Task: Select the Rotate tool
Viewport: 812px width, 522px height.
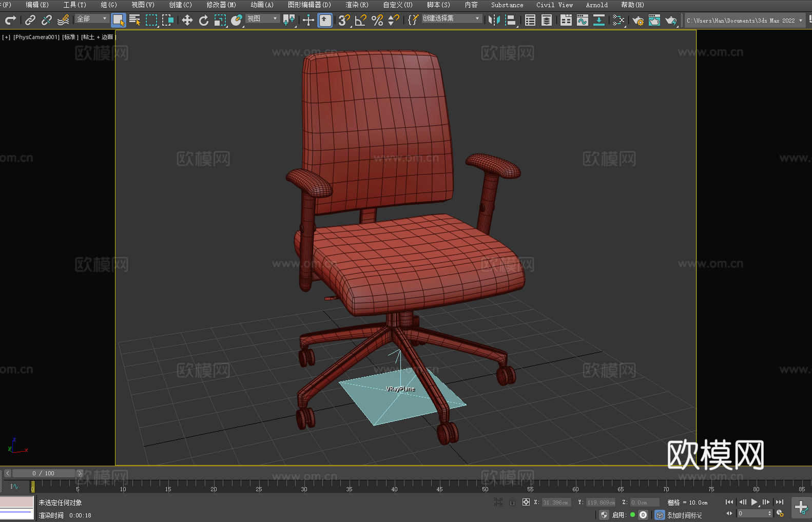Action: [x=204, y=20]
